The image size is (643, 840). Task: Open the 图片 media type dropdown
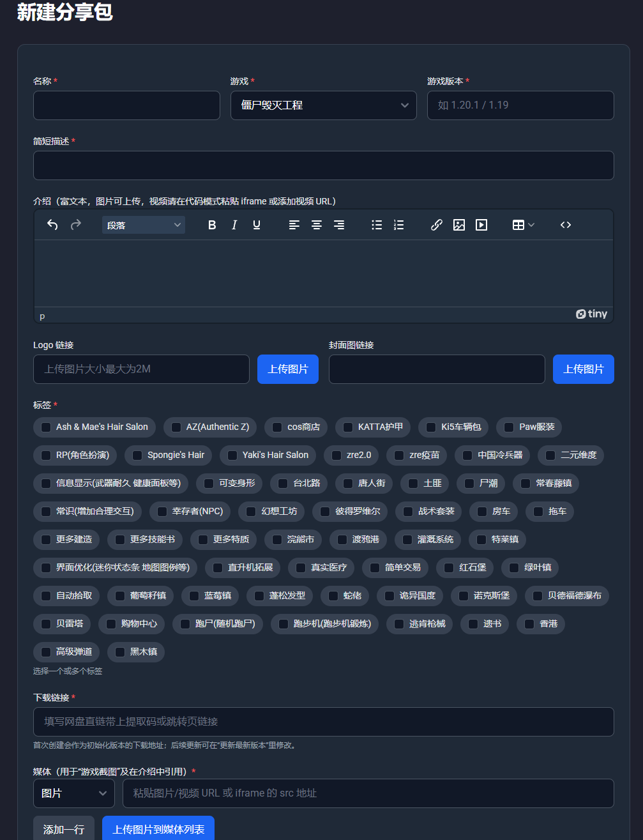pos(73,793)
